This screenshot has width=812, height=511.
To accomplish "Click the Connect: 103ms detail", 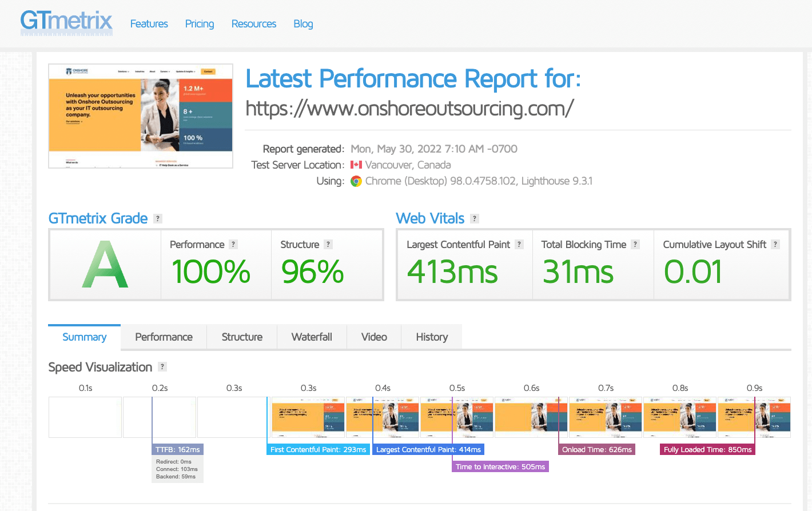I will click(x=177, y=469).
